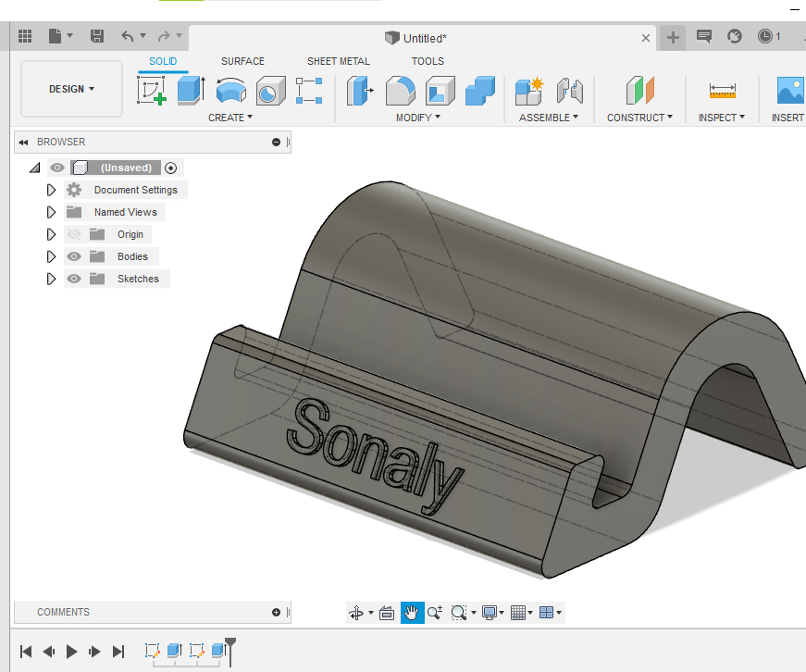Screen dimensions: 806x672
Task: Hide the Bodies folder via eye icon
Action: click(x=74, y=256)
